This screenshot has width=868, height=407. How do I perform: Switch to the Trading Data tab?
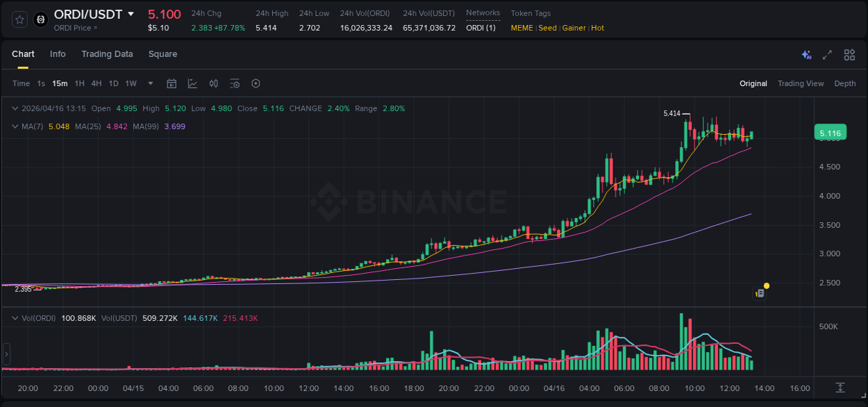(x=107, y=53)
